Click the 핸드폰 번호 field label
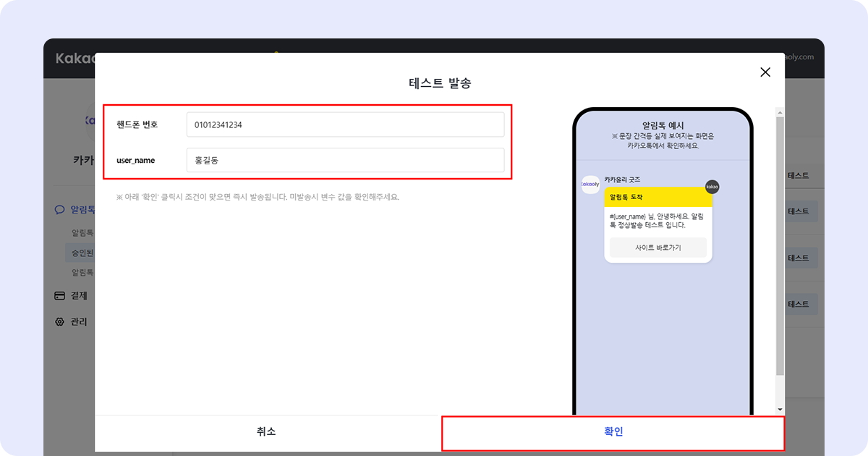This screenshot has height=456, width=868. (137, 124)
